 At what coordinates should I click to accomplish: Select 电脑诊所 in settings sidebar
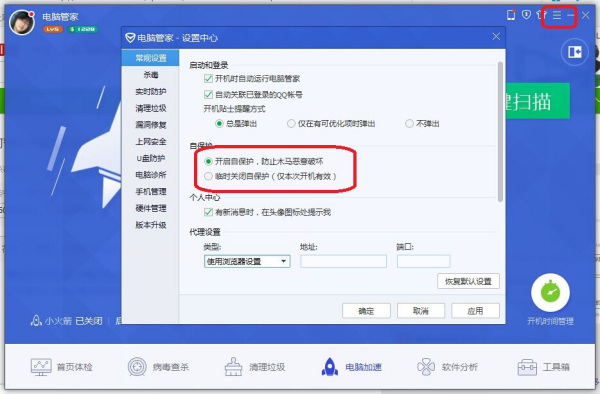150,175
